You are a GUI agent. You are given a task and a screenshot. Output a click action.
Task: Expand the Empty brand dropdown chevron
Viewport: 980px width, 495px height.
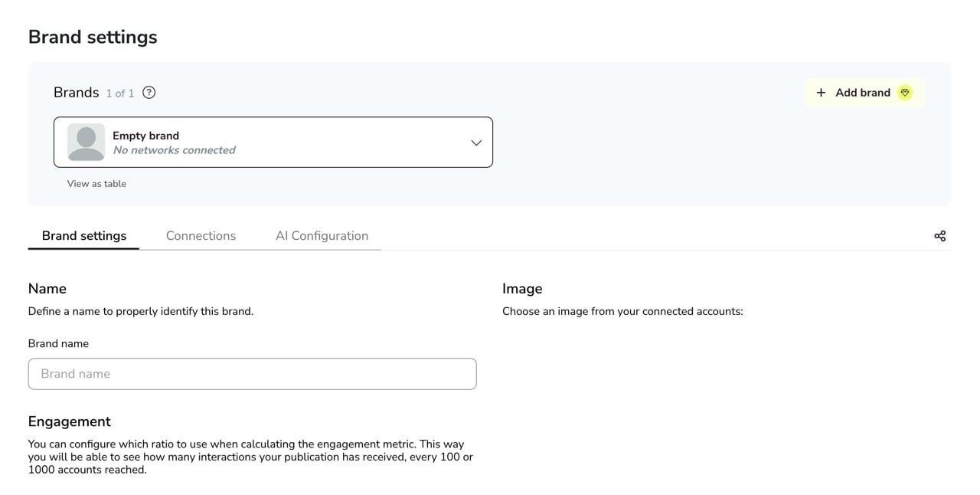476,143
